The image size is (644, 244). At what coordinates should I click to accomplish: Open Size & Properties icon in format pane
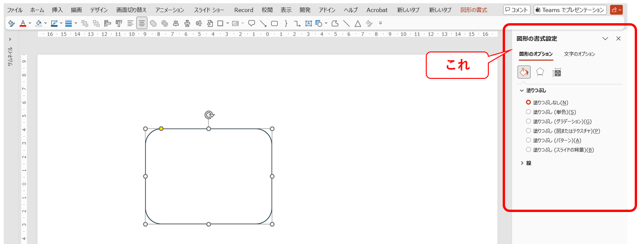tap(557, 72)
